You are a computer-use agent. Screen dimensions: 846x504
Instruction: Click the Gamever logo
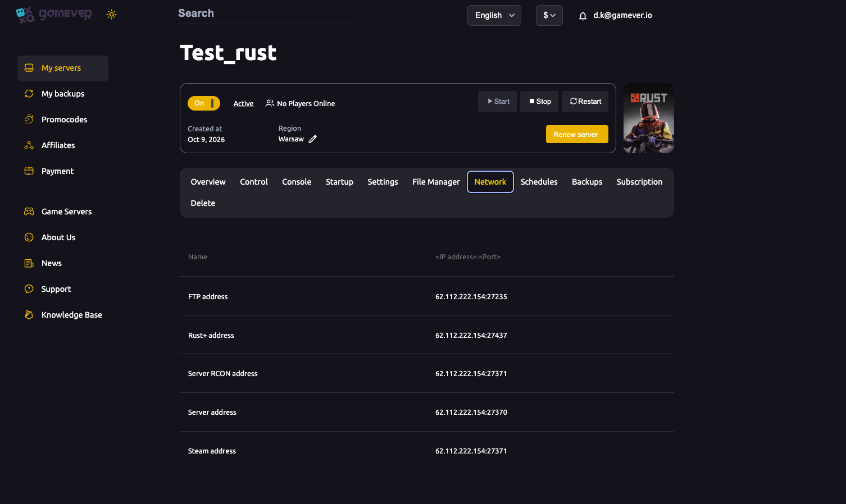click(x=53, y=15)
